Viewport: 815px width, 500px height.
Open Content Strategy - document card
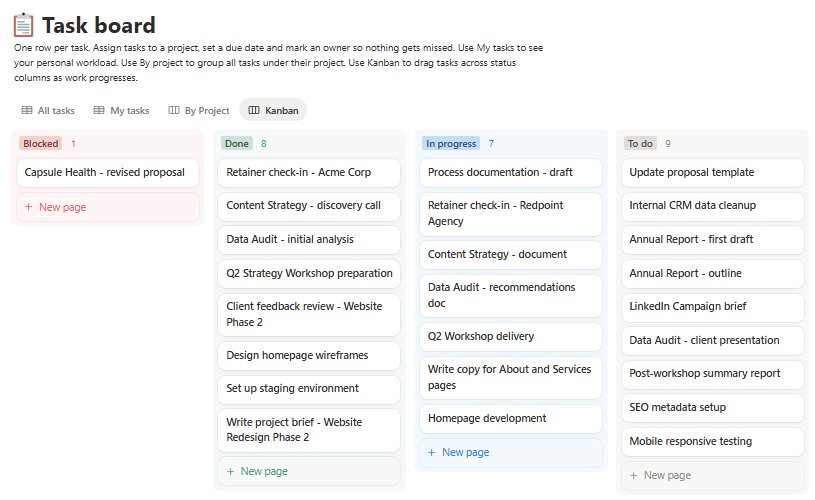coord(510,255)
